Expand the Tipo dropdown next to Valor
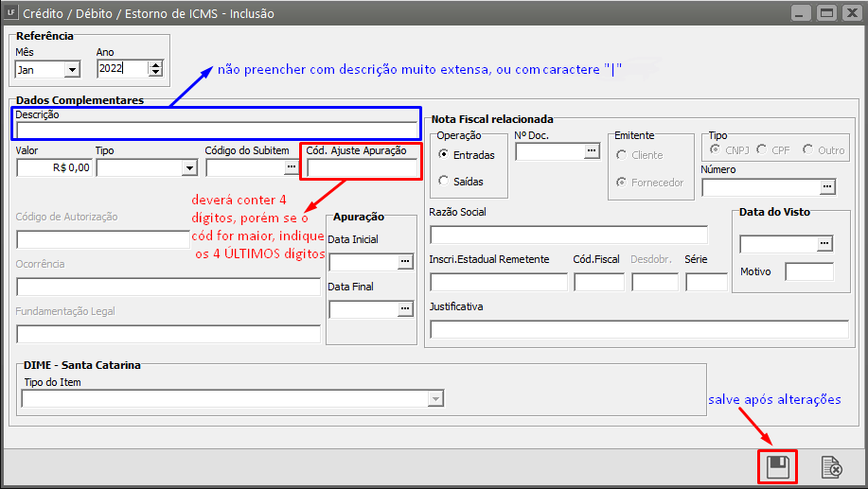Viewport: 868px width, 489px height. tap(187, 167)
